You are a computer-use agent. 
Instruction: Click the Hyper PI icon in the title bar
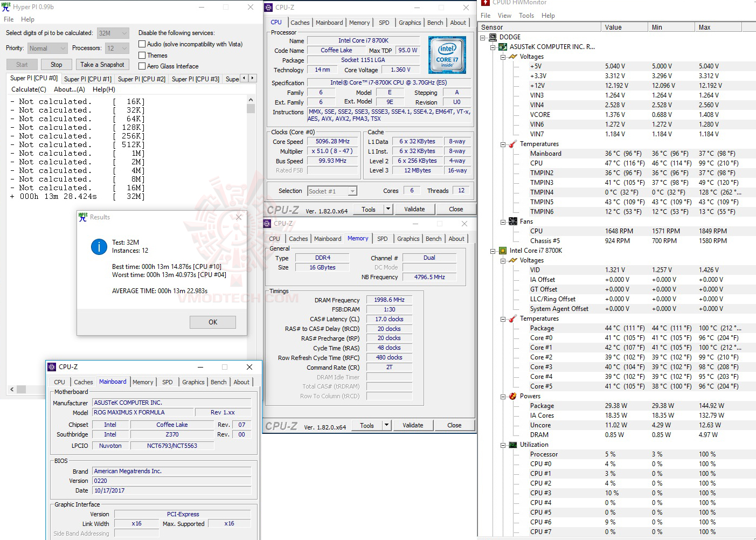pos(6,6)
